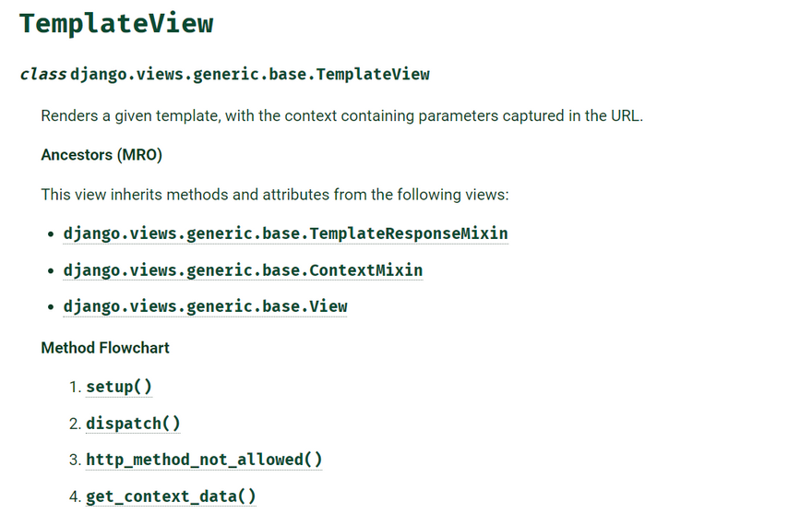Visit the get_context_data() method link

click(x=171, y=496)
